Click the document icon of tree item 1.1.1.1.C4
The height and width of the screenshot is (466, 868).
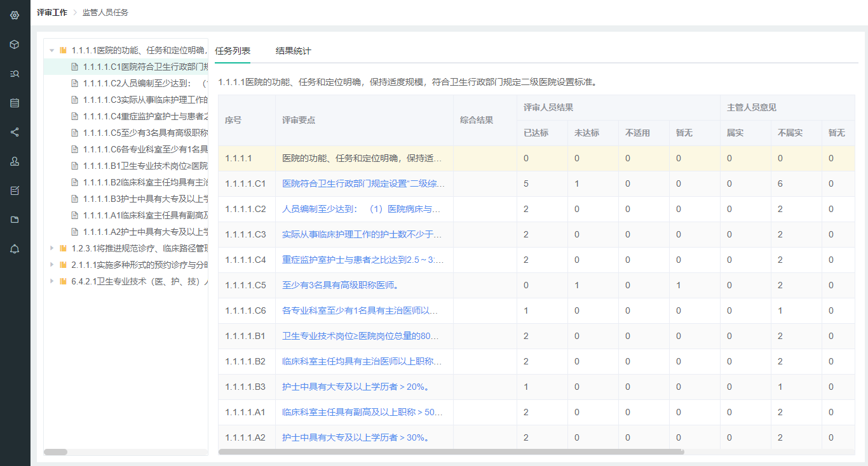(x=74, y=116)
